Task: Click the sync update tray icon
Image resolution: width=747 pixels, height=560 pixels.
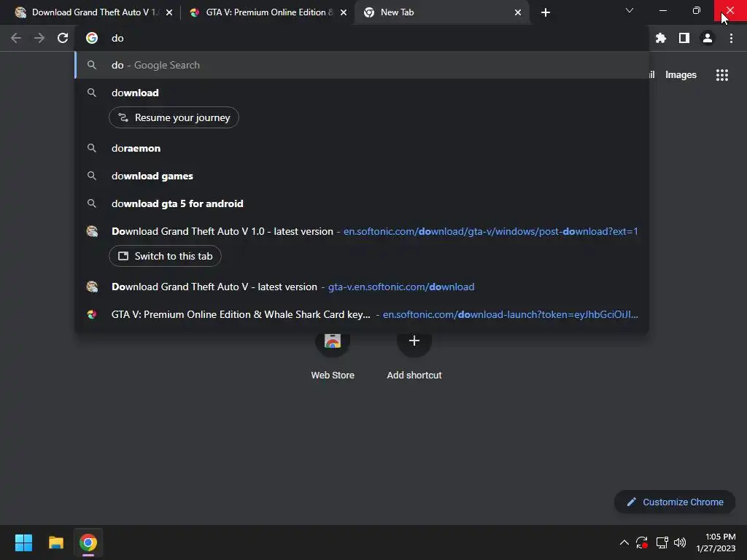Action: 642,542
